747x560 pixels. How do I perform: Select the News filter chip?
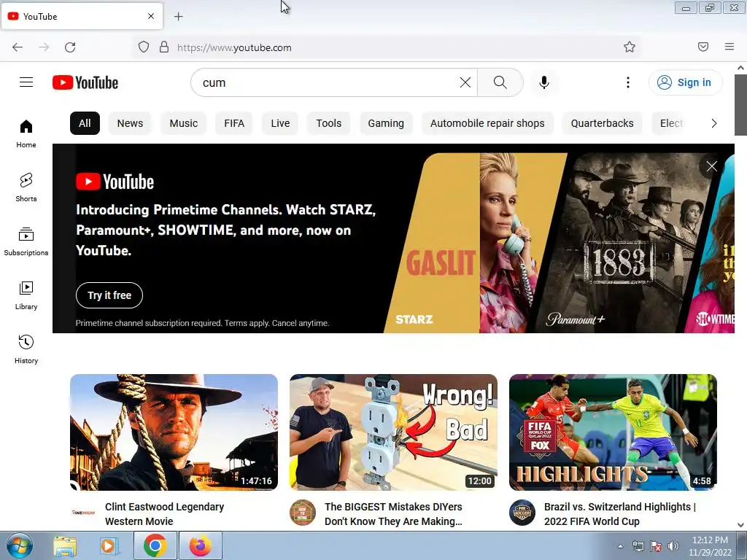[x=130, y=123]
